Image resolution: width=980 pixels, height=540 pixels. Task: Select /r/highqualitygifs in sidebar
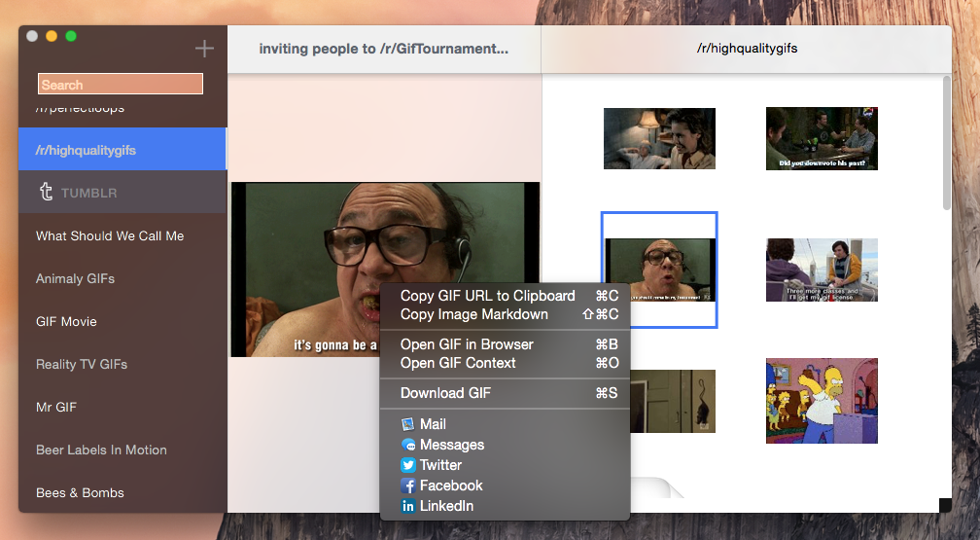pyautogui.click(x=122, y=149)
